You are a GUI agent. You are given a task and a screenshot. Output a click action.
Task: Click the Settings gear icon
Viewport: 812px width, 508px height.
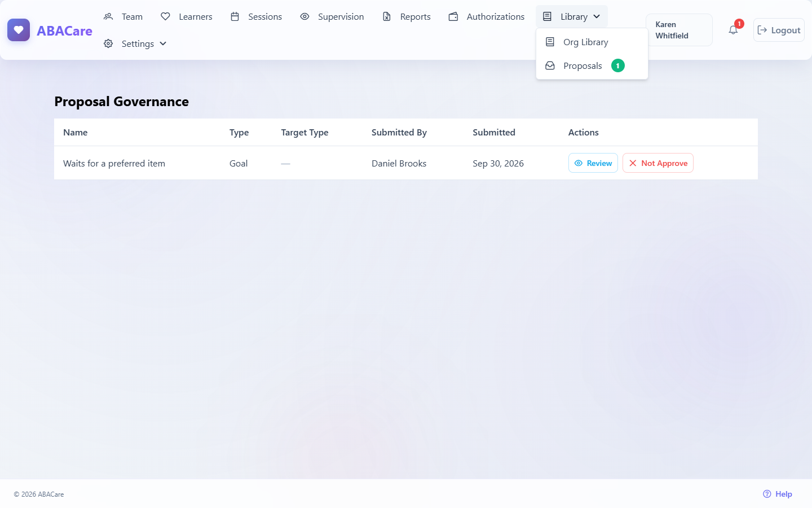pos(108,43)
